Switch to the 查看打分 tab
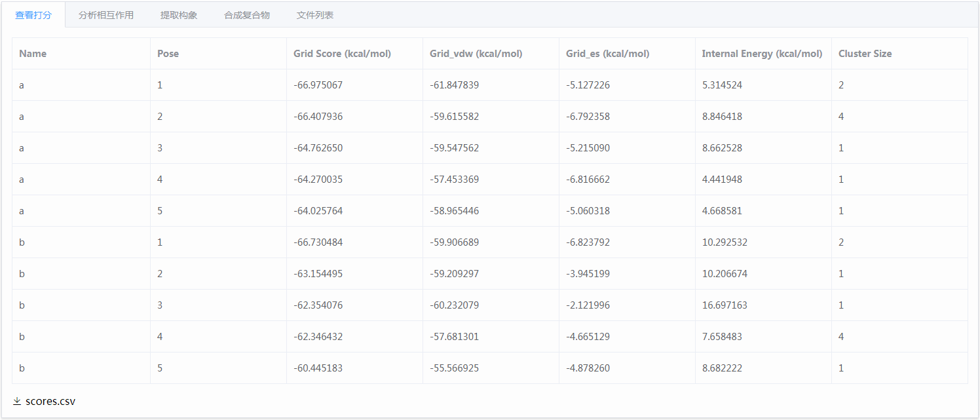This screenshot has width=980, height=420. point(33,15)
